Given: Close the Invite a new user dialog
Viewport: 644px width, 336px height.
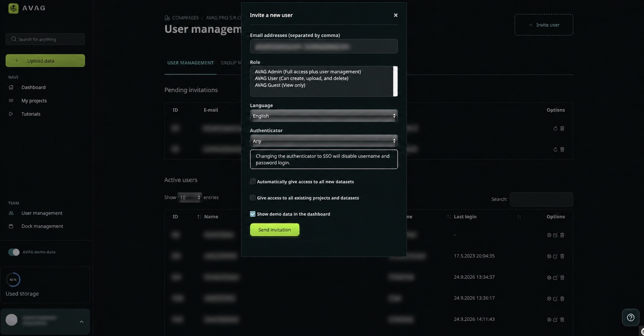Looking at the screenshot, I should 395,15.
